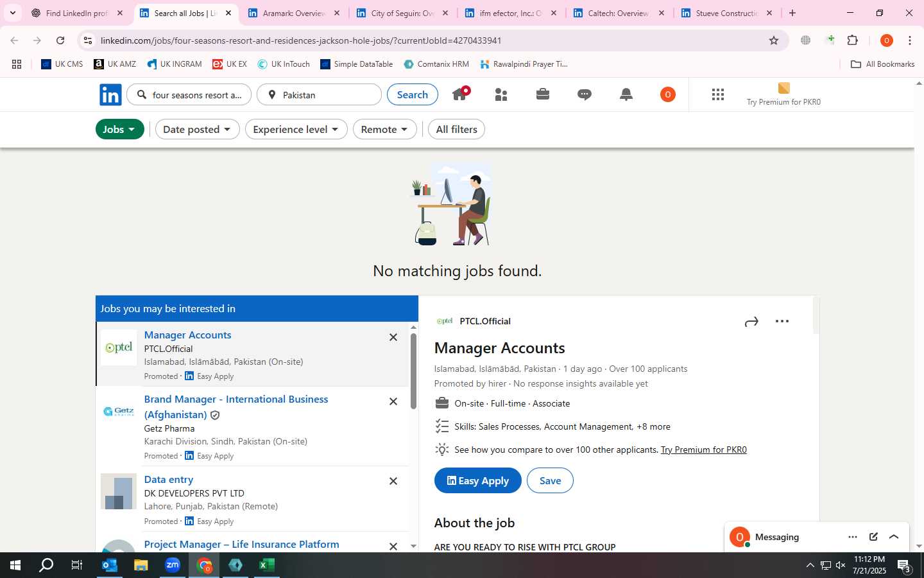Open the Data entry job listing

pos(169,479)
